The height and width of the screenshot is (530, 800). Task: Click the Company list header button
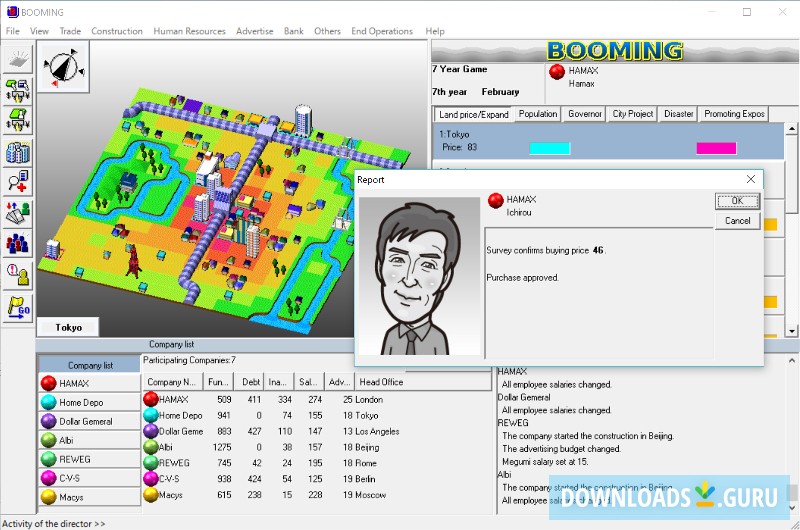(90, 365)
